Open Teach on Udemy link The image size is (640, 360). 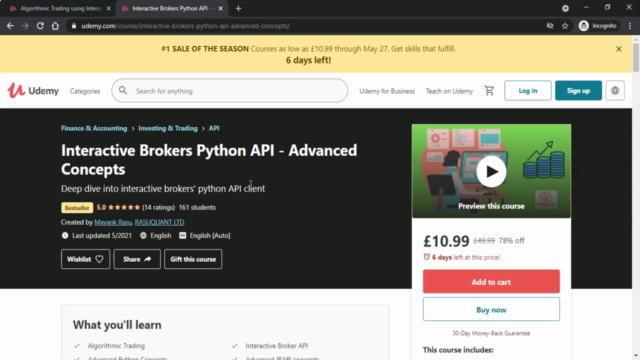tap(449, 91)
